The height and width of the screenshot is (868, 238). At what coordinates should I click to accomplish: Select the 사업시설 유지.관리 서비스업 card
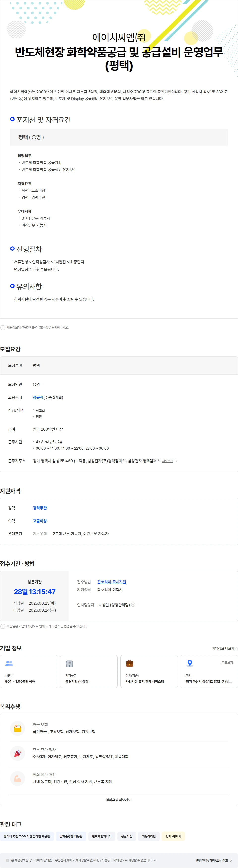click(149, 672)
